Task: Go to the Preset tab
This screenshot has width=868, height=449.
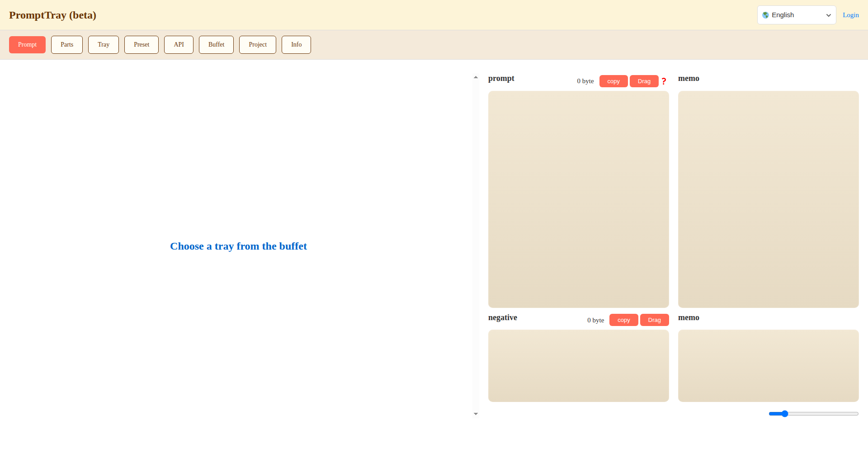Action: [x=142, y=45]
